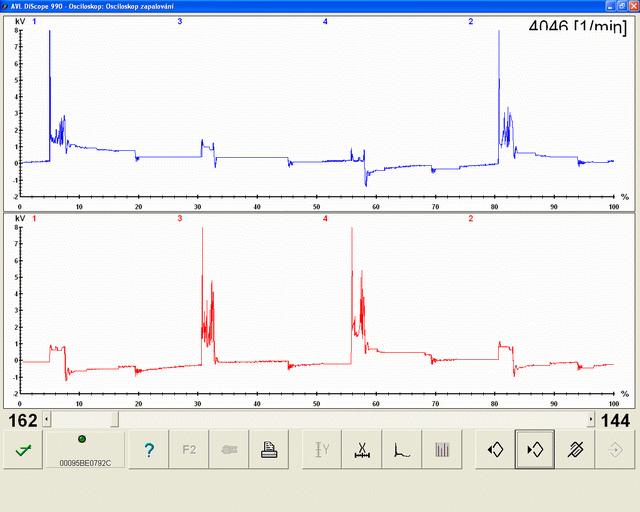This screenshot has height=512, width=640.
Task: Select cylinder 4 label in red chart
Action: click(325, 218)
